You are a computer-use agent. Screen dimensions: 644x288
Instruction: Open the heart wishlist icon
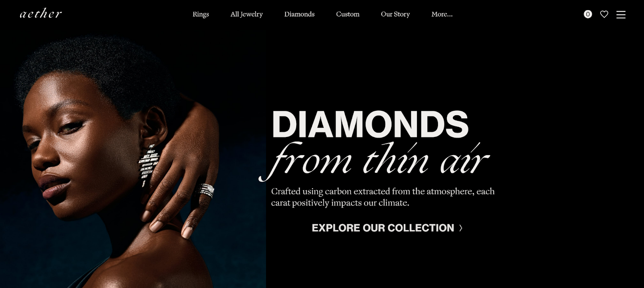tap(604, 14)
